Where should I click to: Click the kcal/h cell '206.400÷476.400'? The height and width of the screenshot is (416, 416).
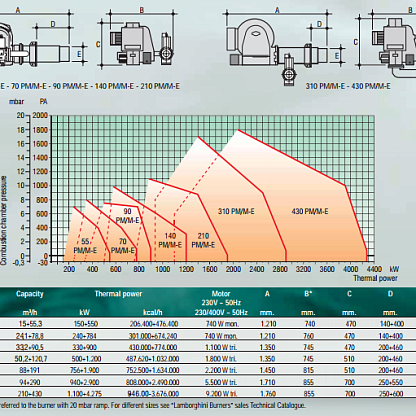[x=154, y=324]
